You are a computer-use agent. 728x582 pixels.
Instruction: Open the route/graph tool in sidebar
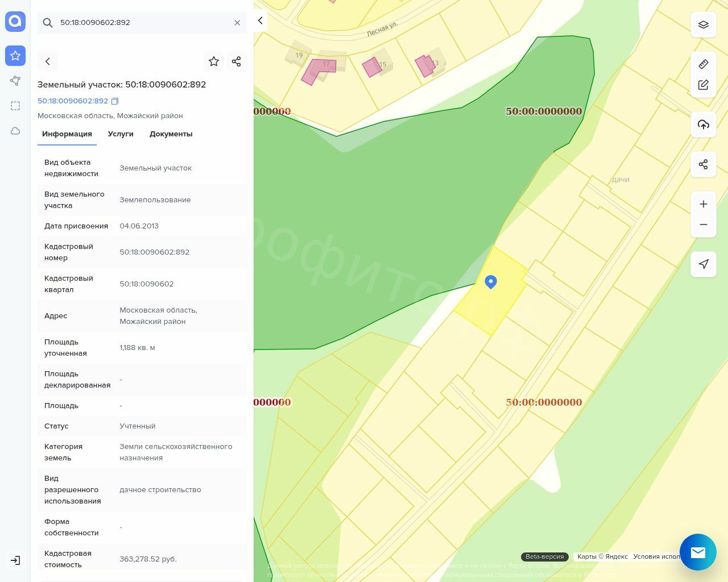[x=15, y=81]
